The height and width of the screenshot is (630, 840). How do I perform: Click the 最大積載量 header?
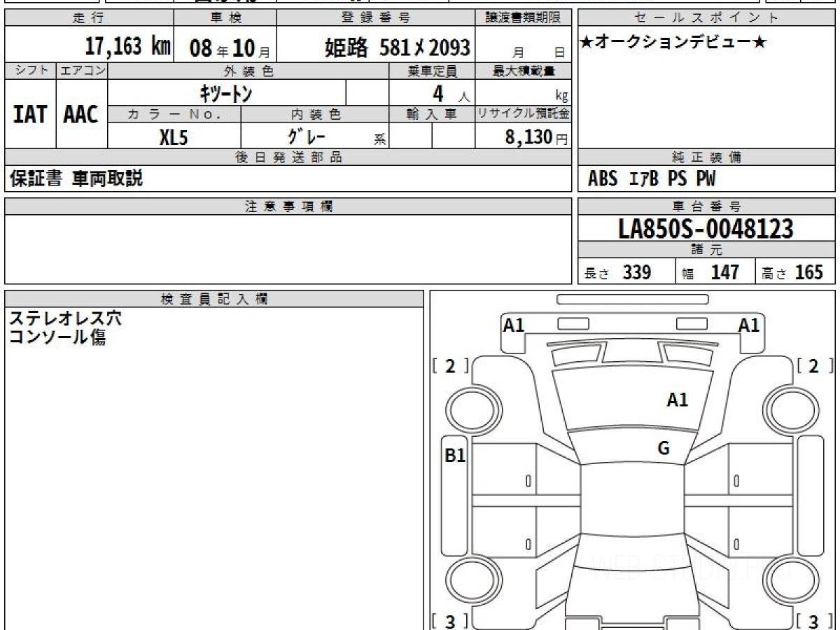click(524, 71)
